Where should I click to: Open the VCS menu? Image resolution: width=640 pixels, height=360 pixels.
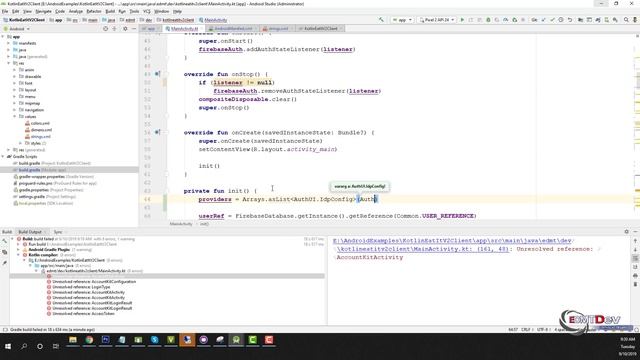pyautogui.click(x=147, y=11)
